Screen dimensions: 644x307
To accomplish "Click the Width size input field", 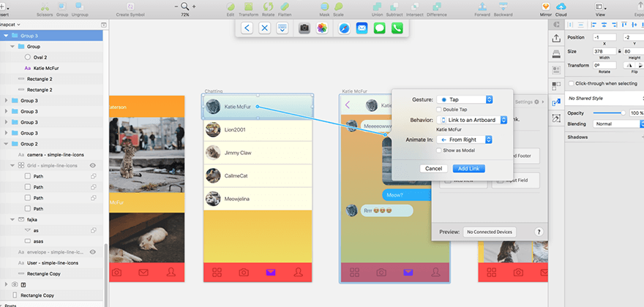I will [604, 52].
